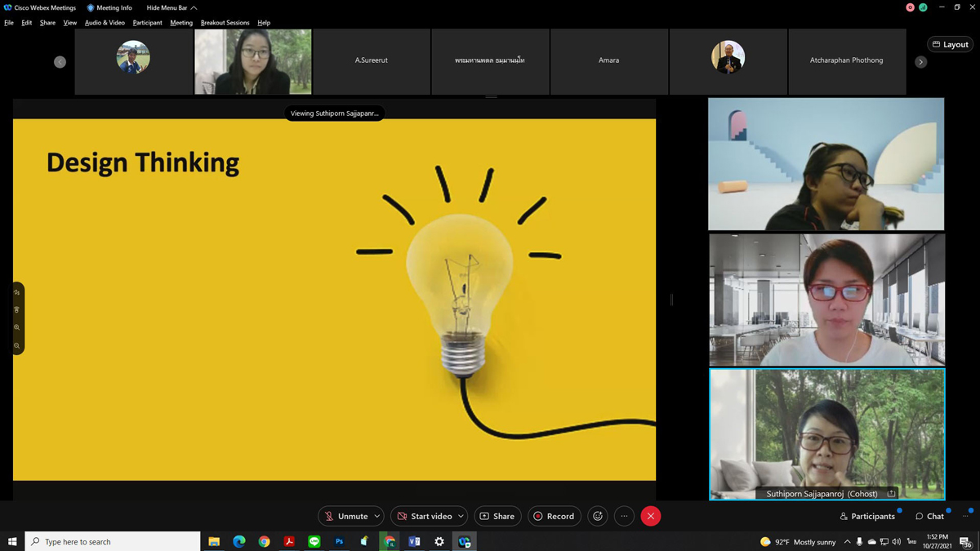Click the divider handle beside the shared slide
This screenshot has width=980, height=551.
pos(671,300)
